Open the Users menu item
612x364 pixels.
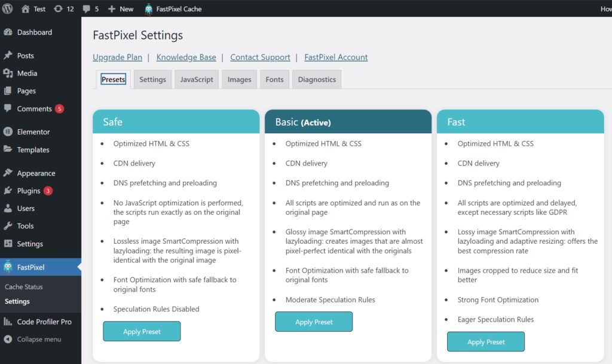click(41, 209)
